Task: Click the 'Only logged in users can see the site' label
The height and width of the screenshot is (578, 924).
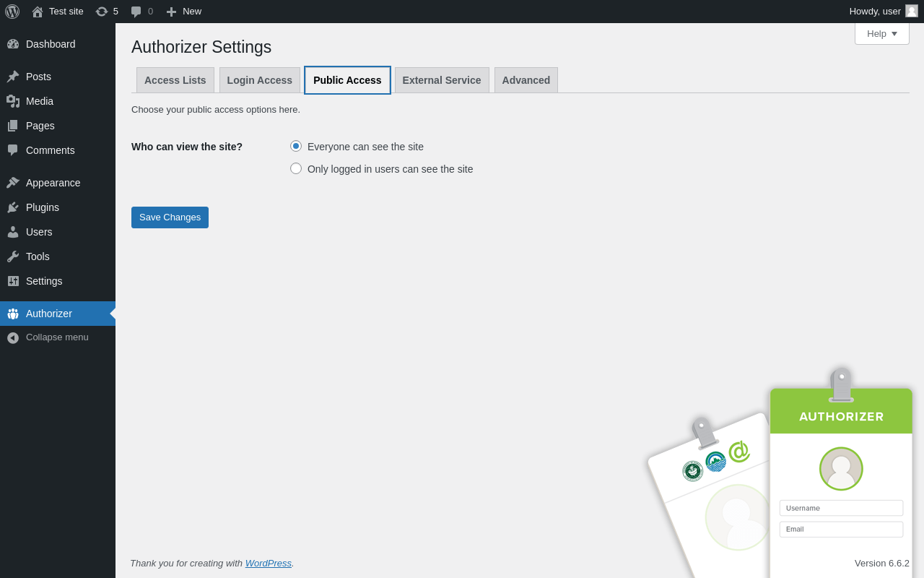Action: point(391,169)
